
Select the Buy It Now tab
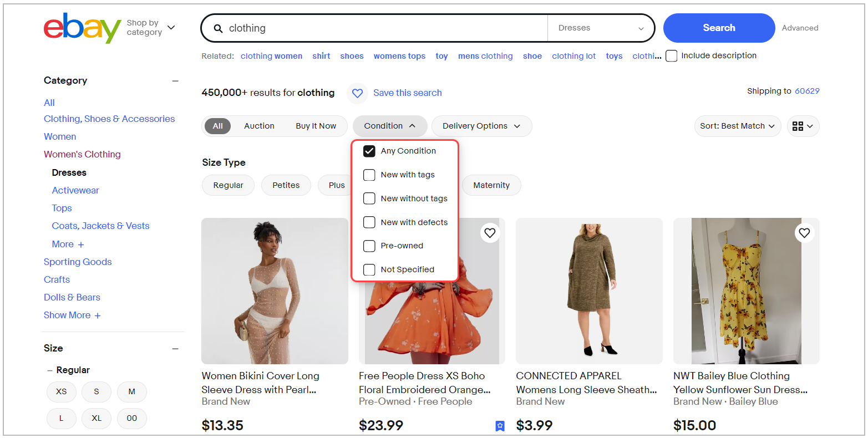point(316,126)
